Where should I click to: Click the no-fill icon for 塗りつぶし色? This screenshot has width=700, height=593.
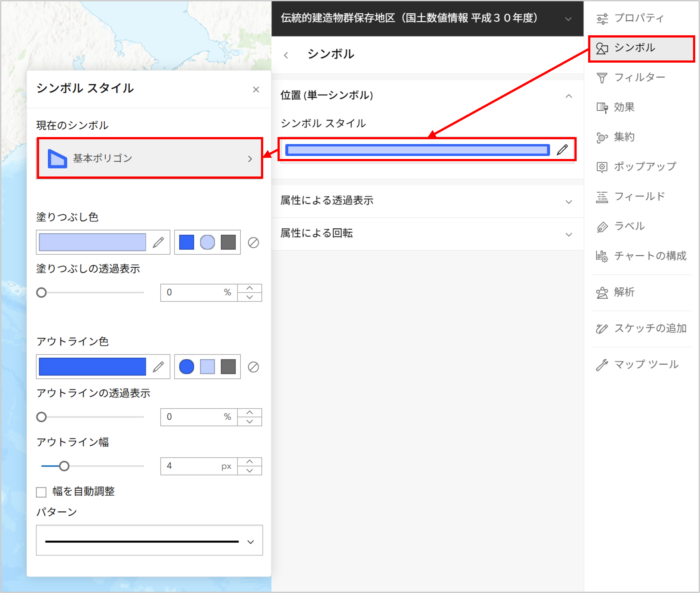(x=253, y=242)
